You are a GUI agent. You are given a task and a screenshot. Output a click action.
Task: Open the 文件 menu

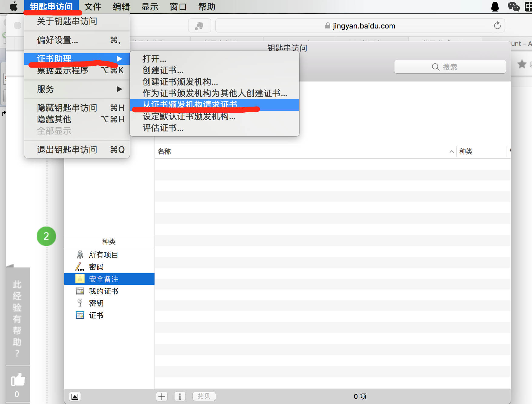click(92, 6)
